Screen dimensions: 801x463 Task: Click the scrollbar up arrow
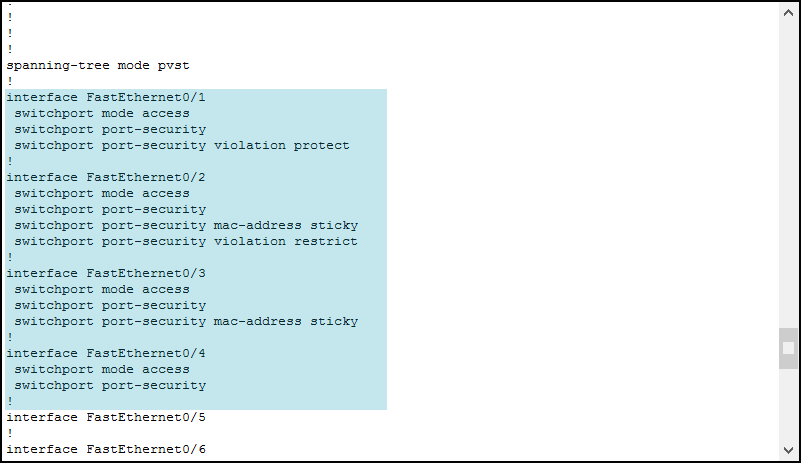(x=788, y=11)
